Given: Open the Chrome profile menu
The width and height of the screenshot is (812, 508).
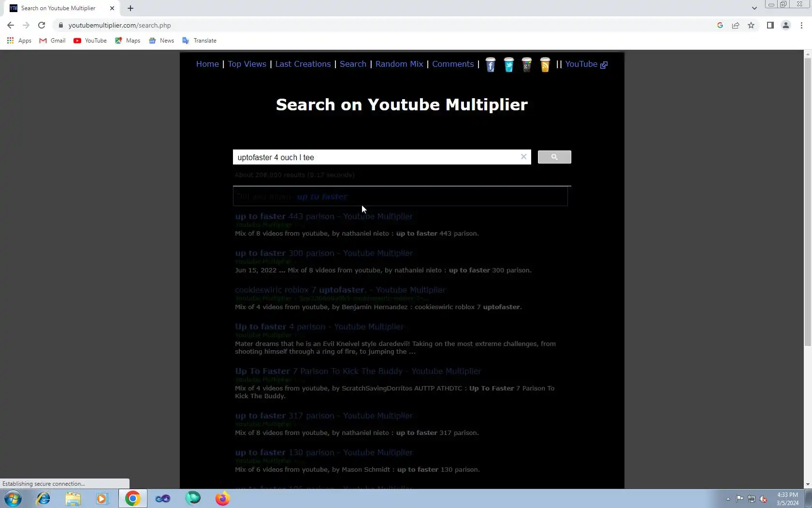Looking at the screenshot, I should click(x=786, y=25).
